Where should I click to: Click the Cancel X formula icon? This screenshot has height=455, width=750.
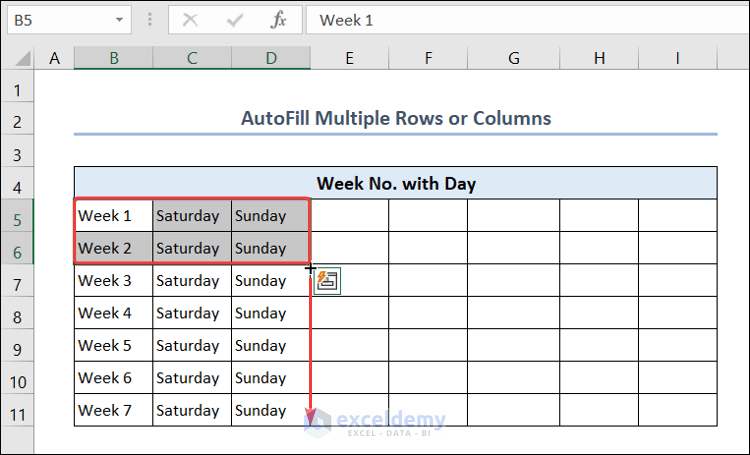[x=191, y=19]
